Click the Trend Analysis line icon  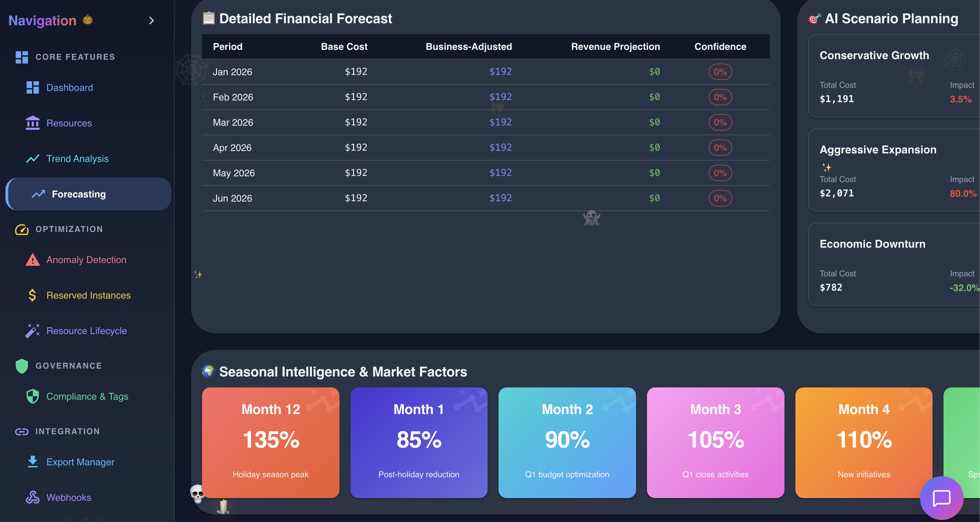(x=33, y=159)
